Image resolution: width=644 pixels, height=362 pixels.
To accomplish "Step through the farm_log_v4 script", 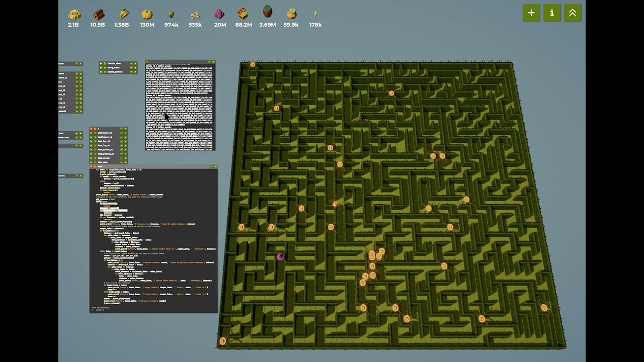I will 95,145.
